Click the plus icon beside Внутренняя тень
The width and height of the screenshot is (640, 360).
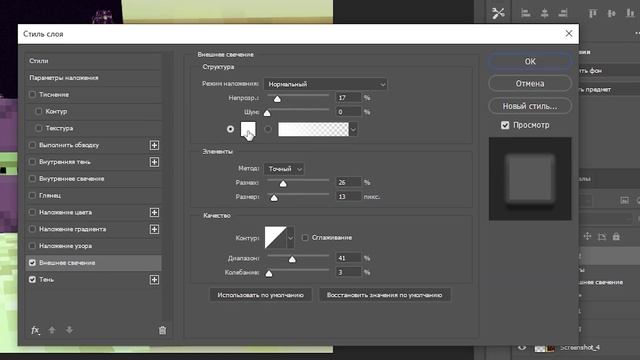point(154,162)
